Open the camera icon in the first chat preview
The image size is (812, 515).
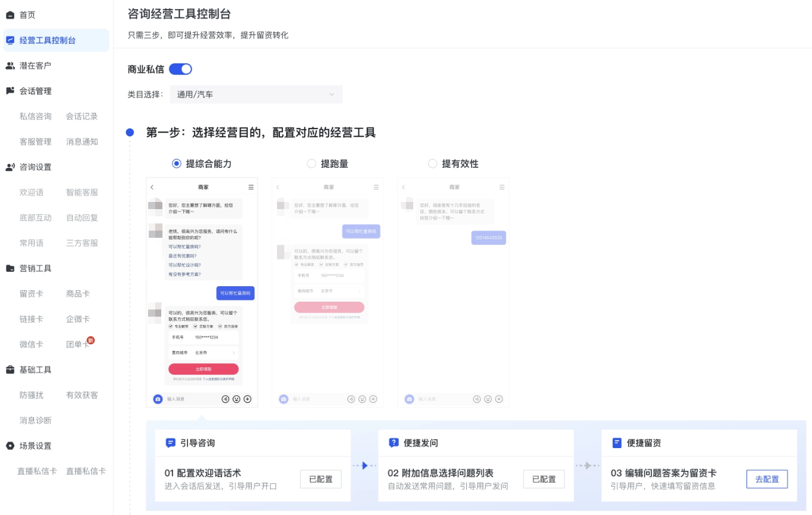pos(158,398)
